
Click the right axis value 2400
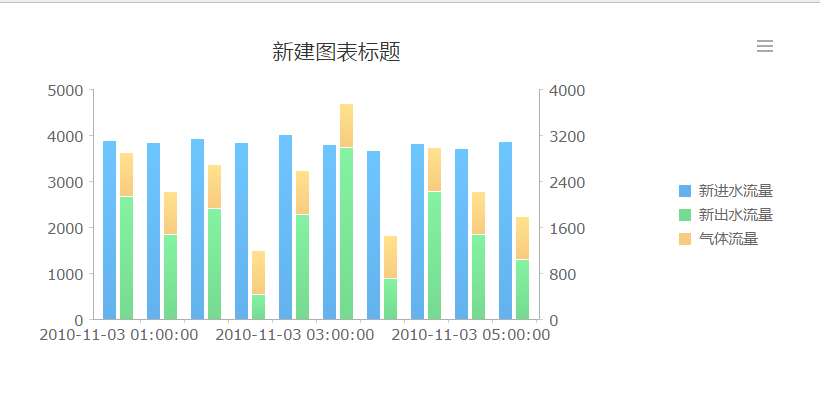coord(567,183)
